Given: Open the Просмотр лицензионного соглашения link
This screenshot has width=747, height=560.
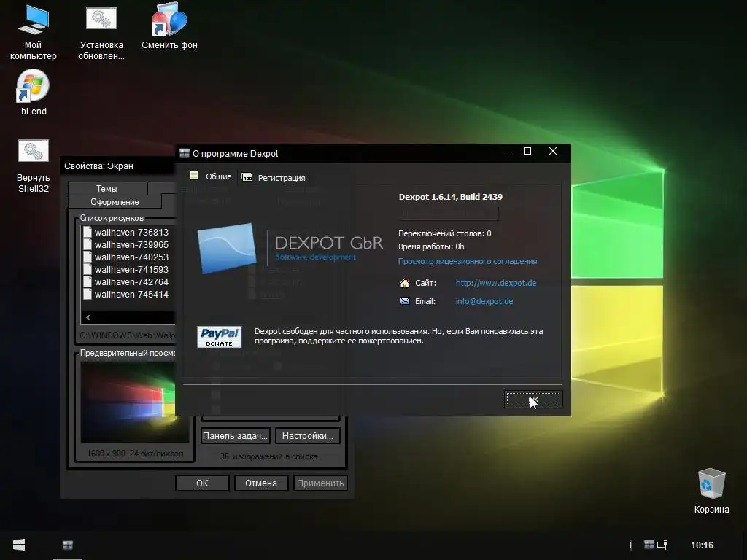Looking at the screenshot, I should (x=468, y=261).
